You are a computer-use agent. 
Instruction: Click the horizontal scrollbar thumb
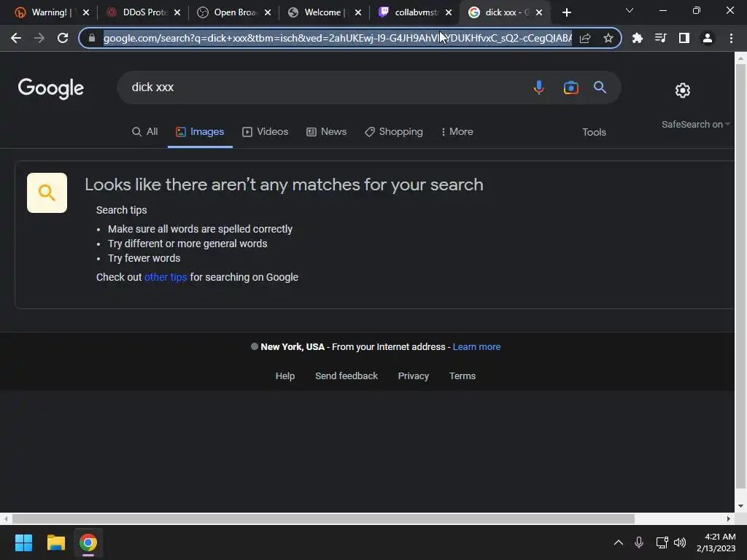(x=323, y=518)
